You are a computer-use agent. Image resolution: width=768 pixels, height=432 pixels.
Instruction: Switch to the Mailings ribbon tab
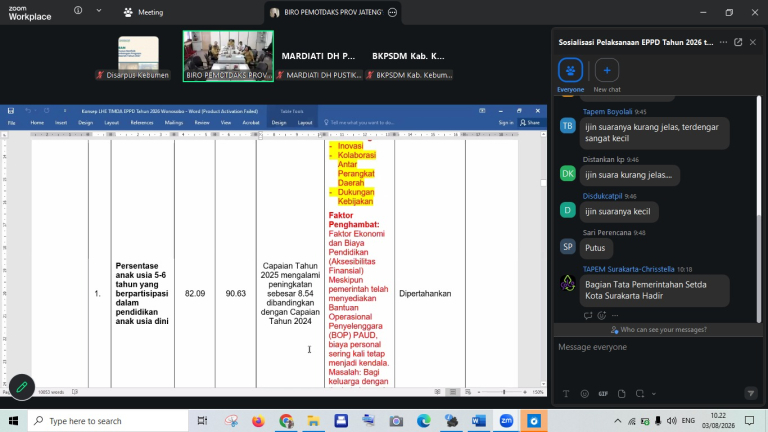(173, 122)
